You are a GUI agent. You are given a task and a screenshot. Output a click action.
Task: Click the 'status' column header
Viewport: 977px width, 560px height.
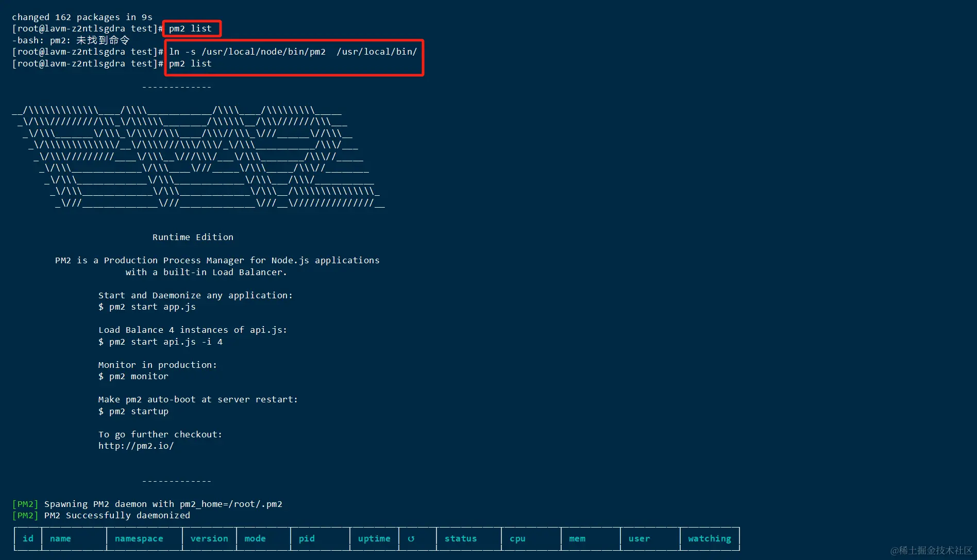461,538
